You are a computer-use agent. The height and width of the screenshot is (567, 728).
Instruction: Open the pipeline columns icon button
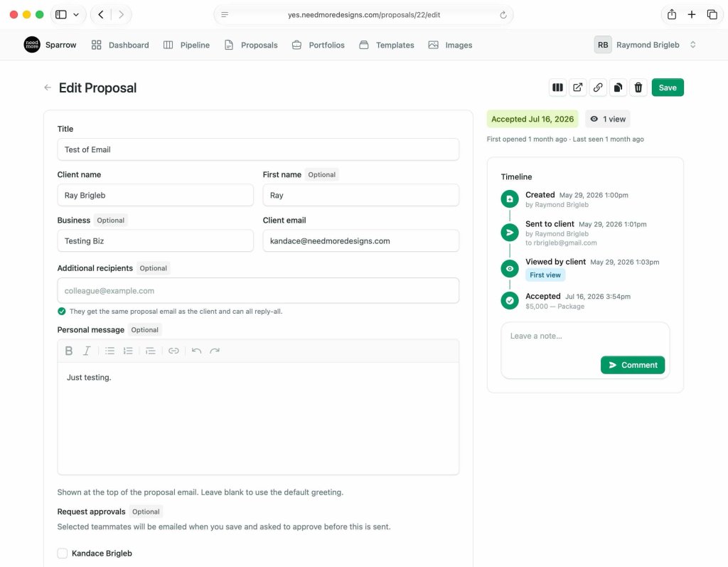pos(557,88)
